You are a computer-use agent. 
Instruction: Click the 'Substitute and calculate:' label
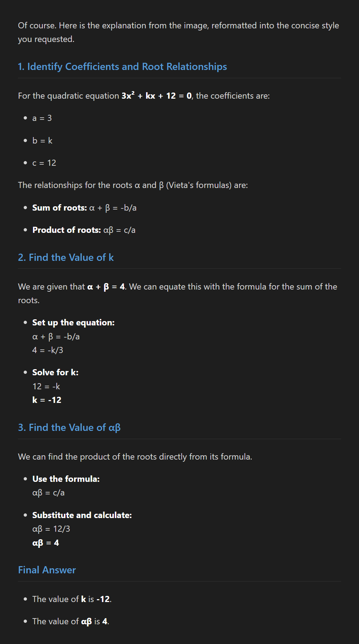tap(82, 516)
